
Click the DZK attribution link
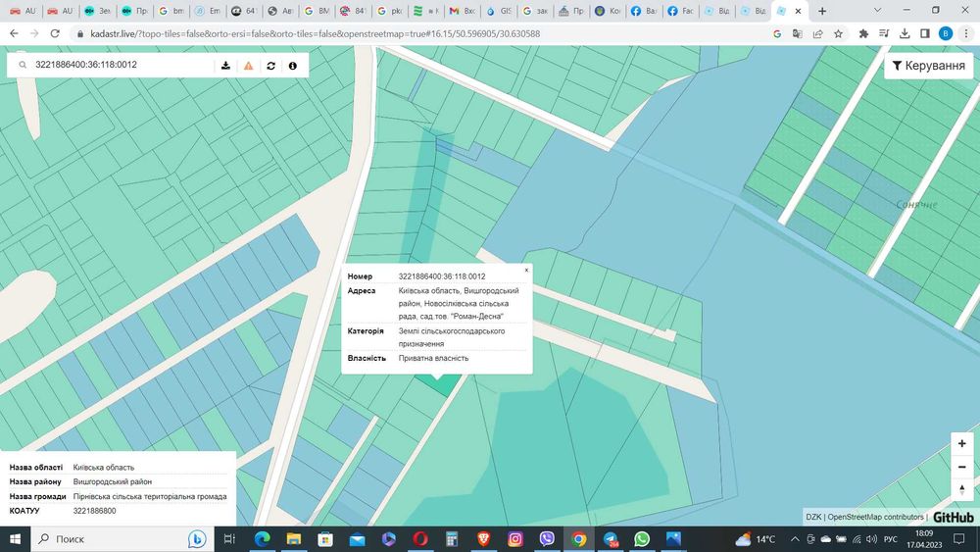pos(813,517)
